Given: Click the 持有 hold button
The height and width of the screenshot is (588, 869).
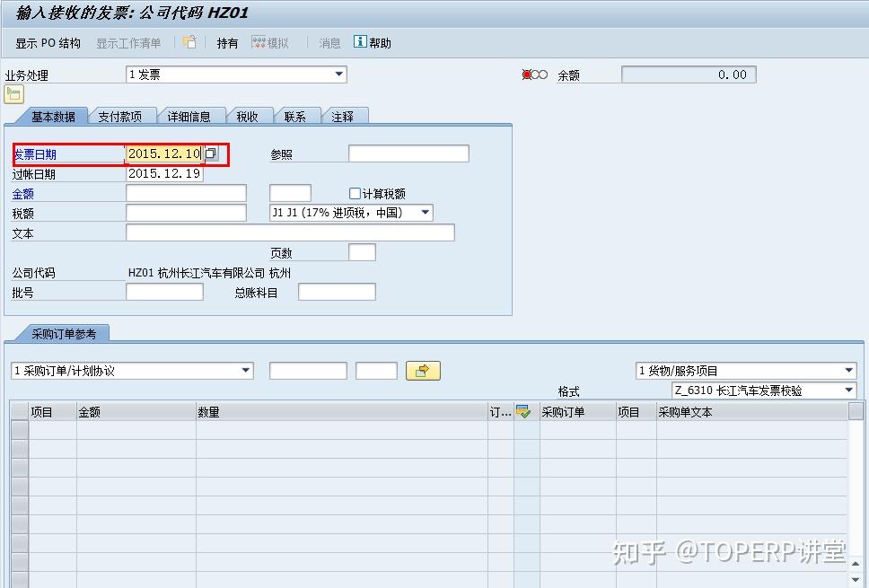Looking at the screenshot, I should (227, 43).
